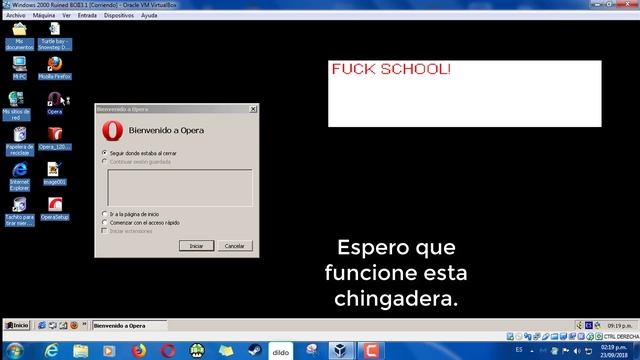Click Internet Explorer in guest quick launch
The width and height of the screenshot is (640, 360).
[x=42, y=325]
